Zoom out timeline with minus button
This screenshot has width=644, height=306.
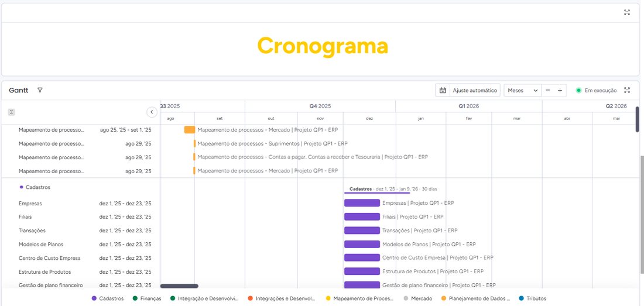pyautogui.click(x=547, y=90)
